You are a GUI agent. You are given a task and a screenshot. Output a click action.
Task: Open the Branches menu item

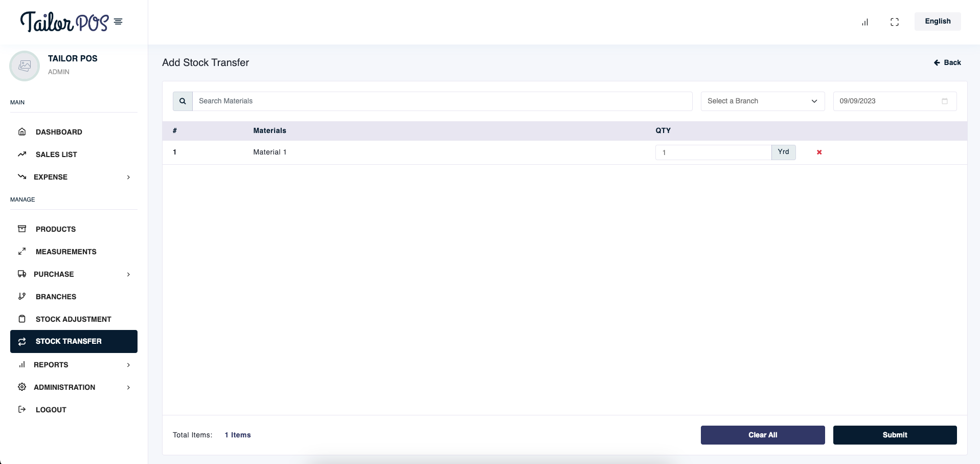click(x=56, y=297)
